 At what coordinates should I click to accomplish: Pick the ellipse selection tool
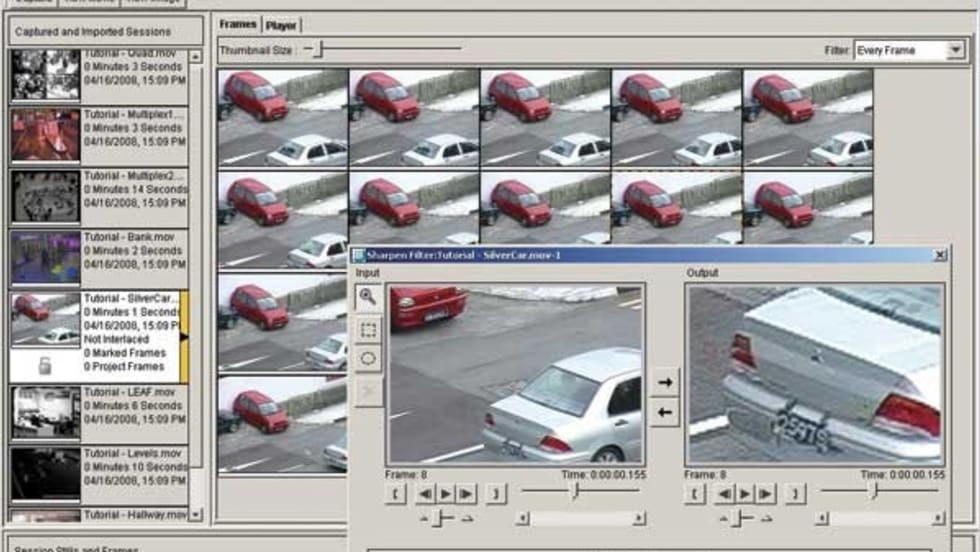pos(367,359)
